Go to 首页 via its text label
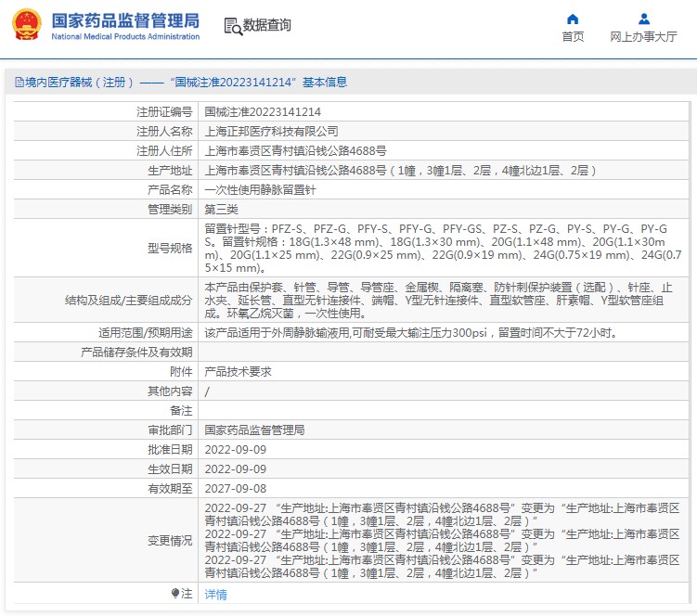Image resolution: width=697 pixels, height=616 pixels. 573,37
